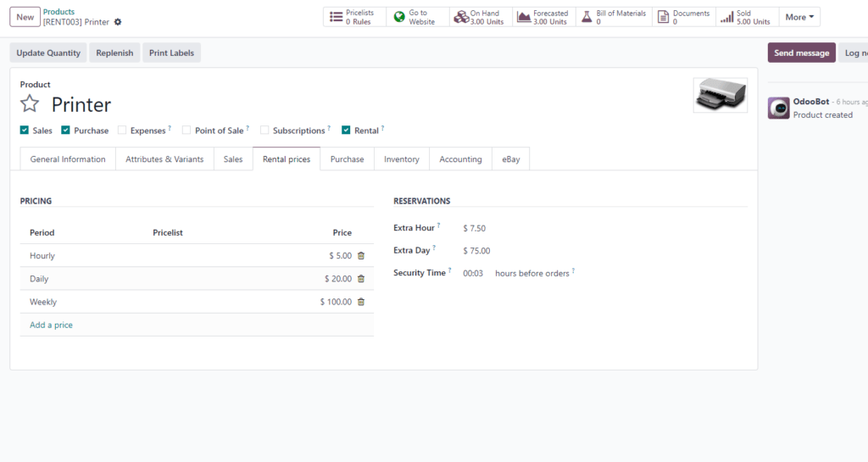Switch to the General Information tab

point(68,159)
